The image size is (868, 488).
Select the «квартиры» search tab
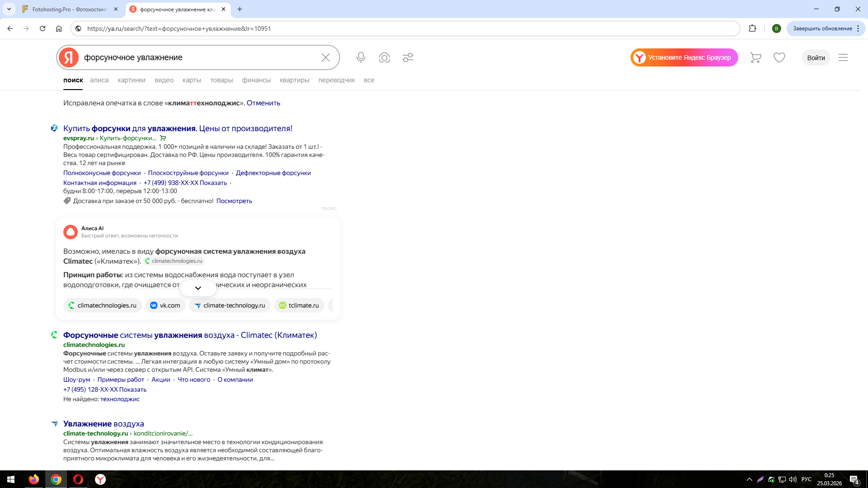coord(294,80)
